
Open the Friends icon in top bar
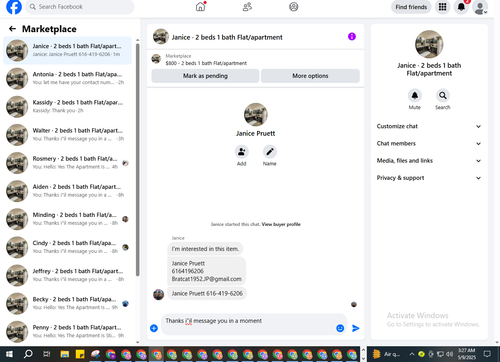click(247, 7)
